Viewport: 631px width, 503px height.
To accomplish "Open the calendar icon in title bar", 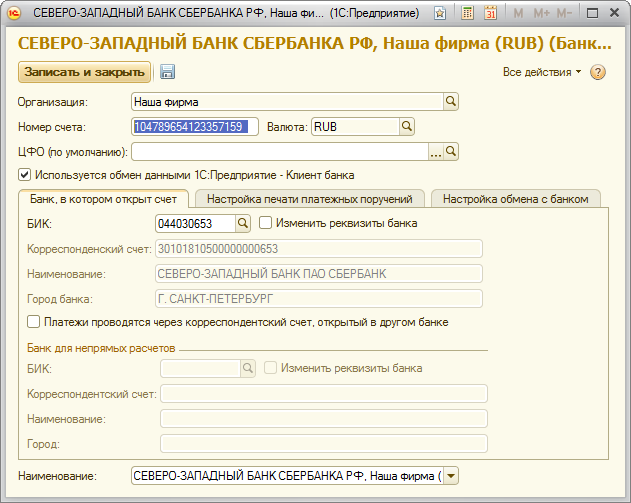I will 490,13.
